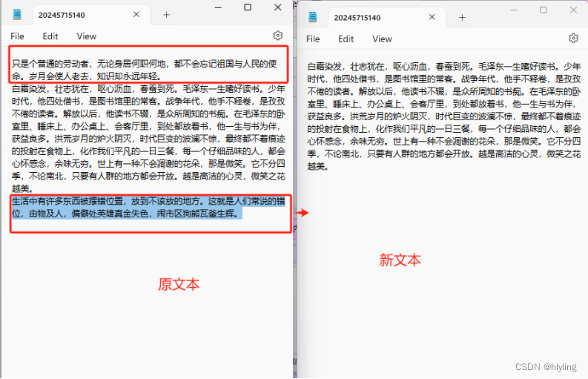588x379 pixels.
Task: Click Notepad app icon in right window
Action: [x=312, y=17]
